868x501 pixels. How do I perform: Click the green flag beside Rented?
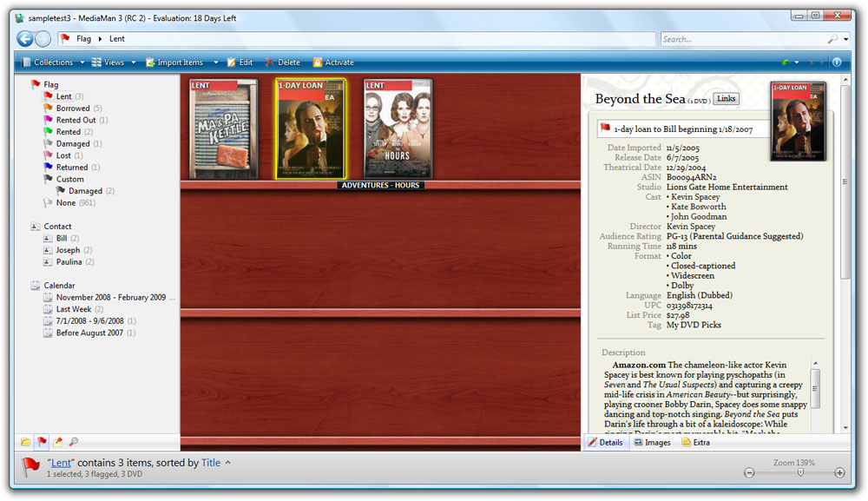click(x=48, y=132)
